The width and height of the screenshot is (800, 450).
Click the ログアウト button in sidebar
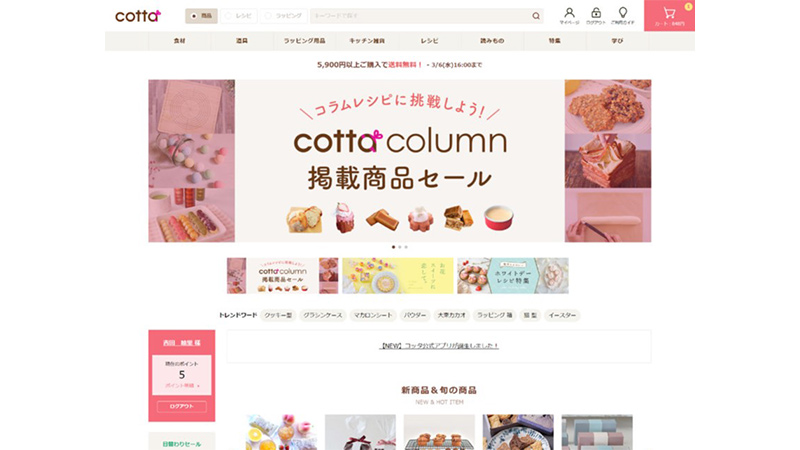(182, 407)
